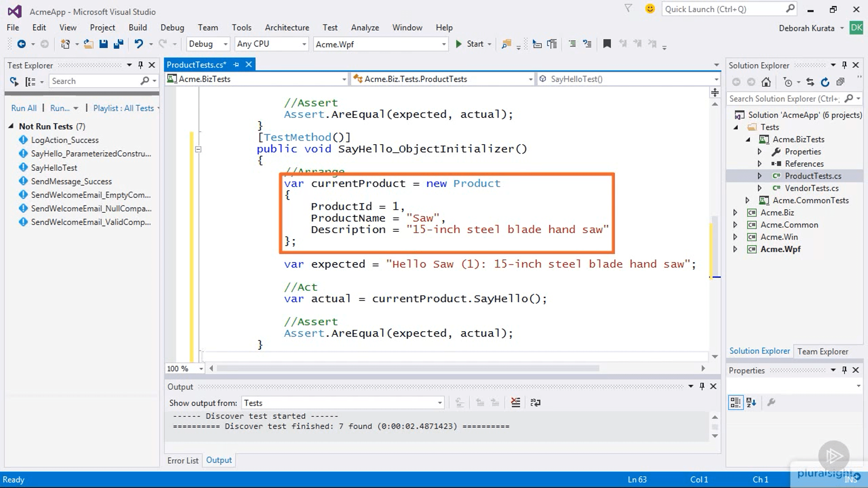Image resolution: width=868 pixels, height=488 pixels.
Task: Click the Undo icon in toolbar
Action: coord(139,44)
